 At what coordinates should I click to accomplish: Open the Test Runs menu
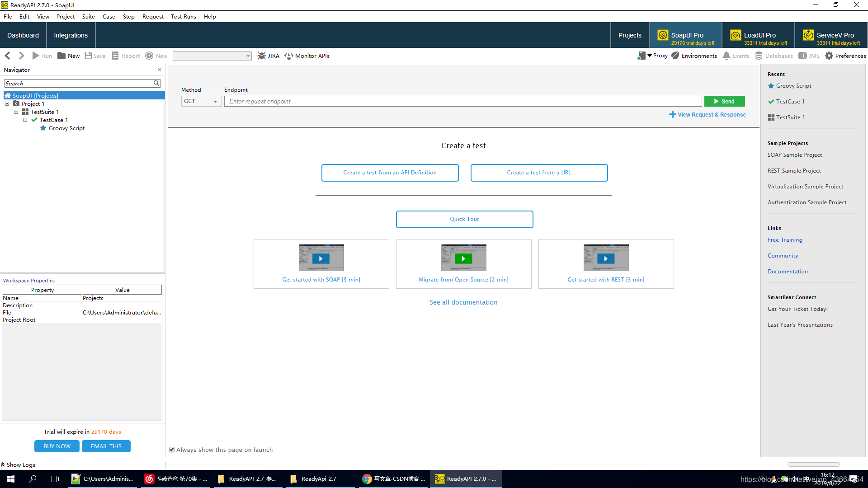184,16
